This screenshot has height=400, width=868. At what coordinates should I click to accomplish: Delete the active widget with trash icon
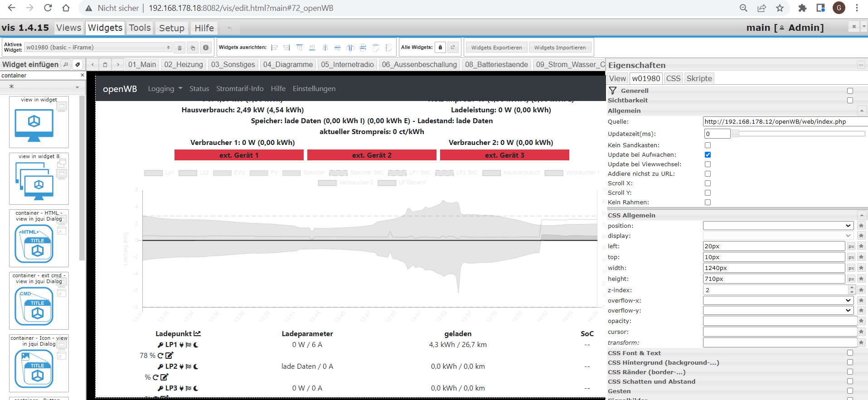pos(179,48)
